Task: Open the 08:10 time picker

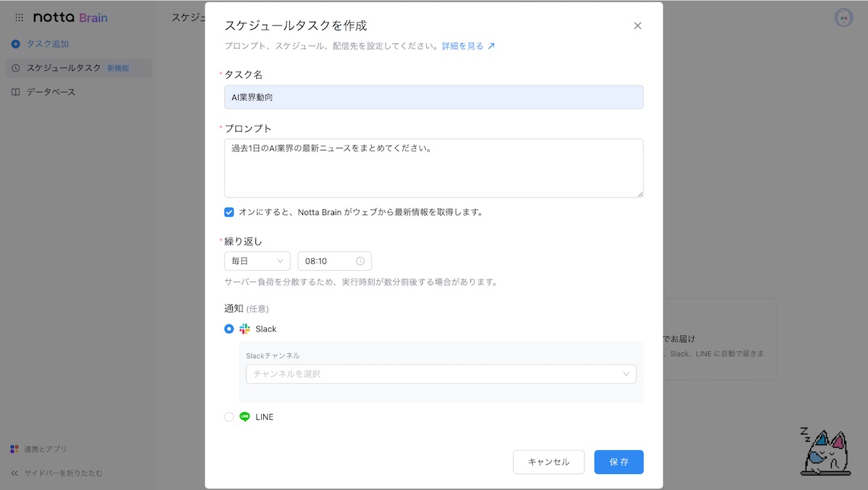Action: [335, 261]
